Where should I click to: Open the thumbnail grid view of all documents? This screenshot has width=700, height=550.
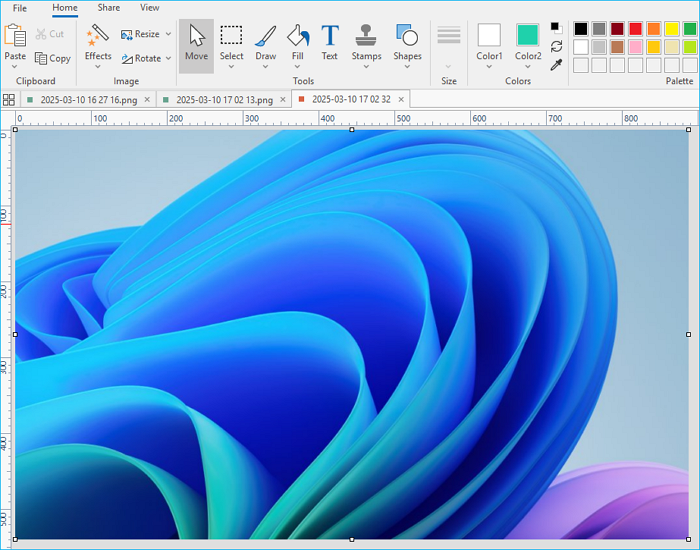(9, 100)
